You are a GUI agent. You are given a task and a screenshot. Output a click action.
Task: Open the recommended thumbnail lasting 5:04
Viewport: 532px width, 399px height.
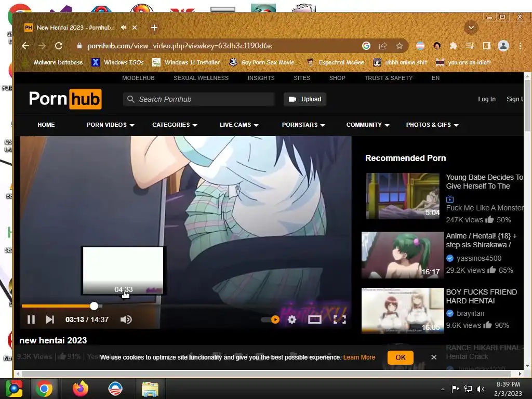coord(403,196)
